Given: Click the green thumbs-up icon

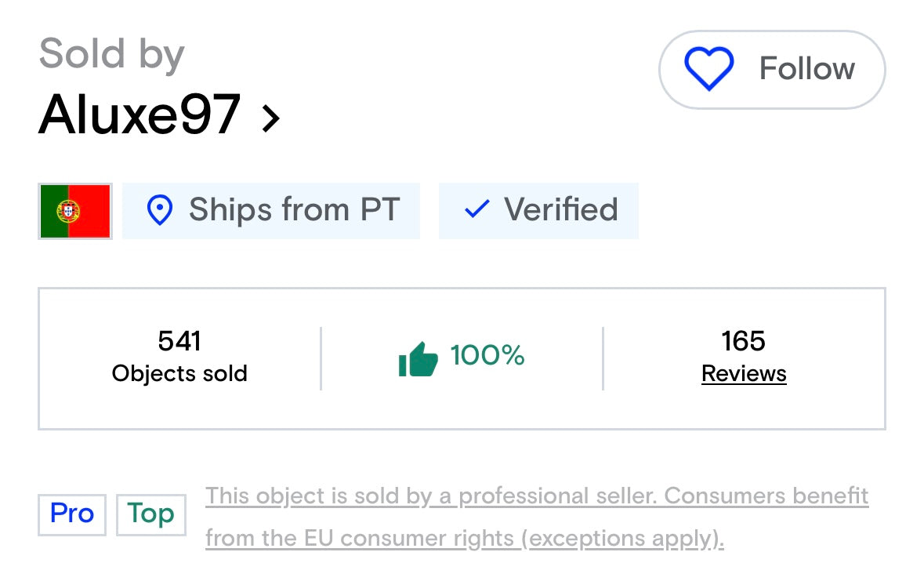Looking at the screenshot, I should (418, 358).
